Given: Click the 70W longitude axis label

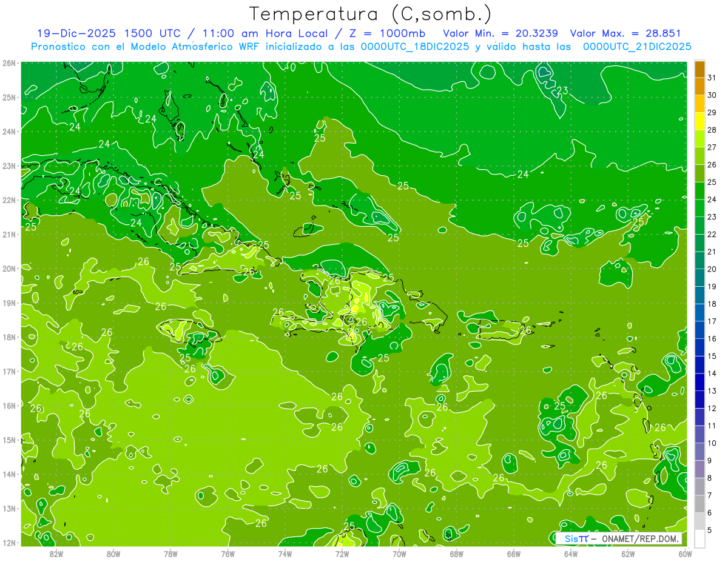Looking at the screenshot, I should [x=399, y=554].
